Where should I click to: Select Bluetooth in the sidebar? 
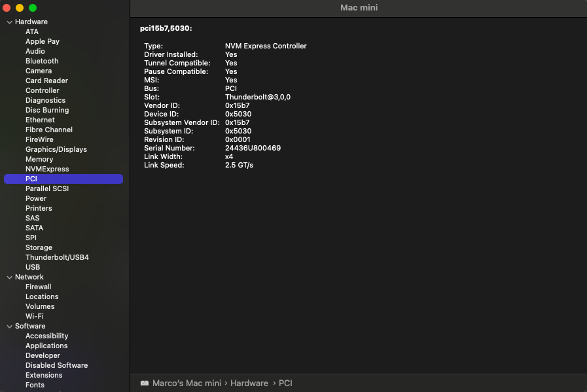(42, 61)
